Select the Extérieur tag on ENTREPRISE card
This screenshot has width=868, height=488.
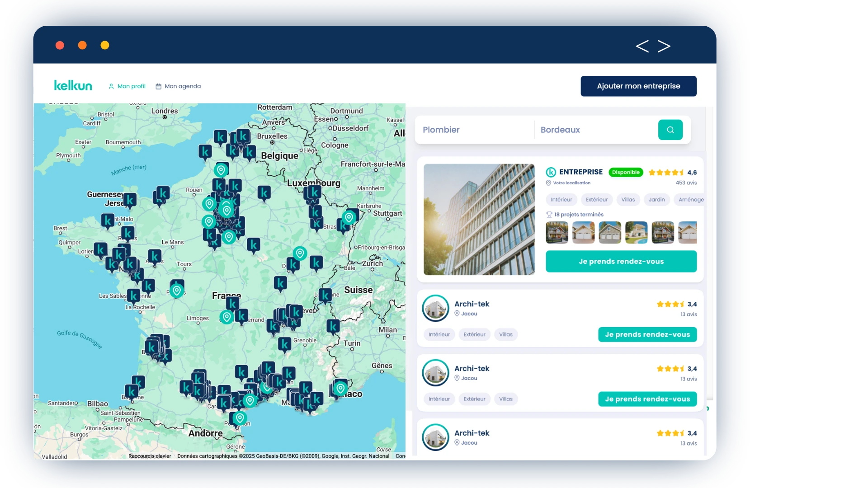pyautogui.click(x=597, y=200)
